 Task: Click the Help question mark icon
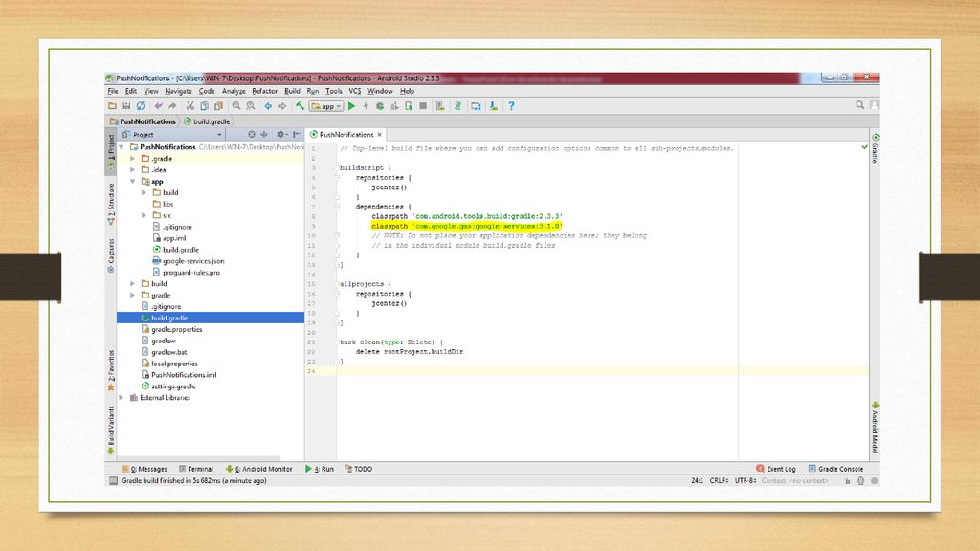[x=511, y=106]
